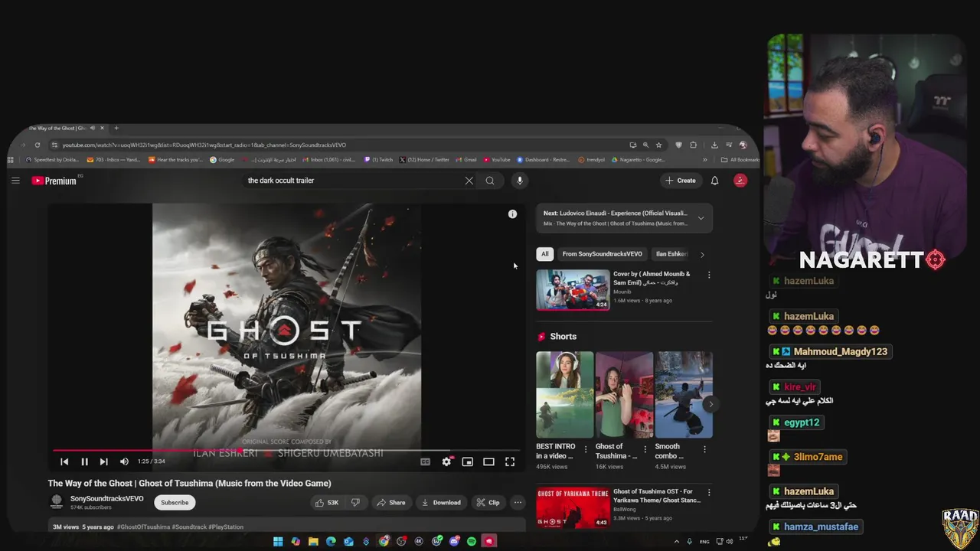
Task: Open the Windows Start menu
Action: (x=278, y=541)
